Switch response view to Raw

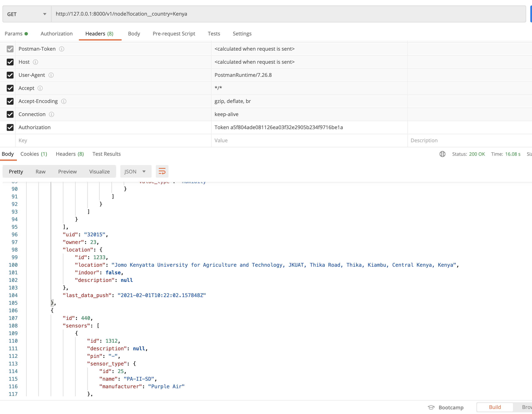pyautogui.click(x=41, y=172)
